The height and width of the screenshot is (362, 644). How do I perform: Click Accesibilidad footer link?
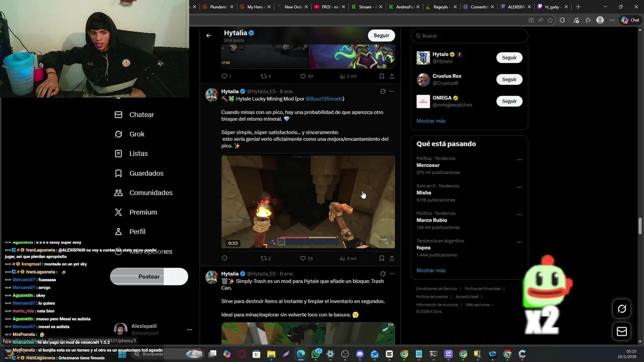tap(467, 297)
